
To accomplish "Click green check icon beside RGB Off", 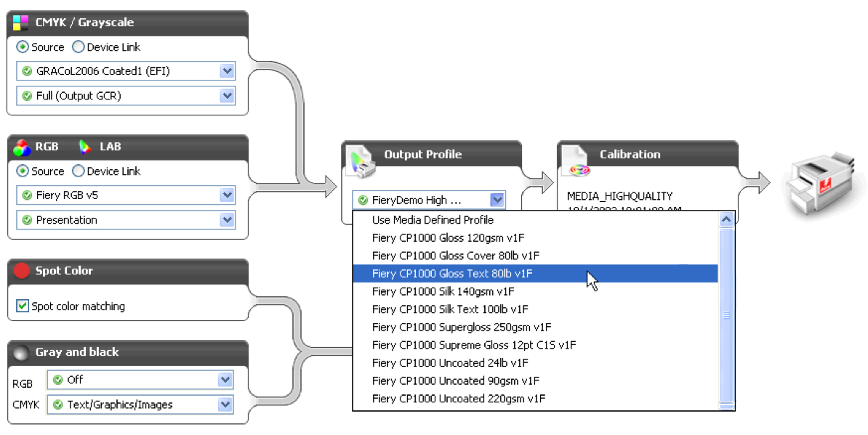I will [57, 380].
